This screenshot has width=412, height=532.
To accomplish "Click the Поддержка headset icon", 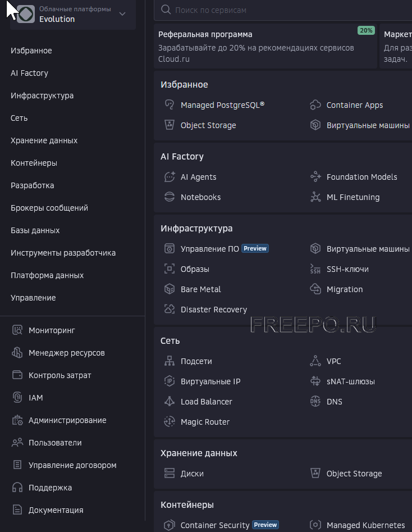I will (x=17, y=488).
